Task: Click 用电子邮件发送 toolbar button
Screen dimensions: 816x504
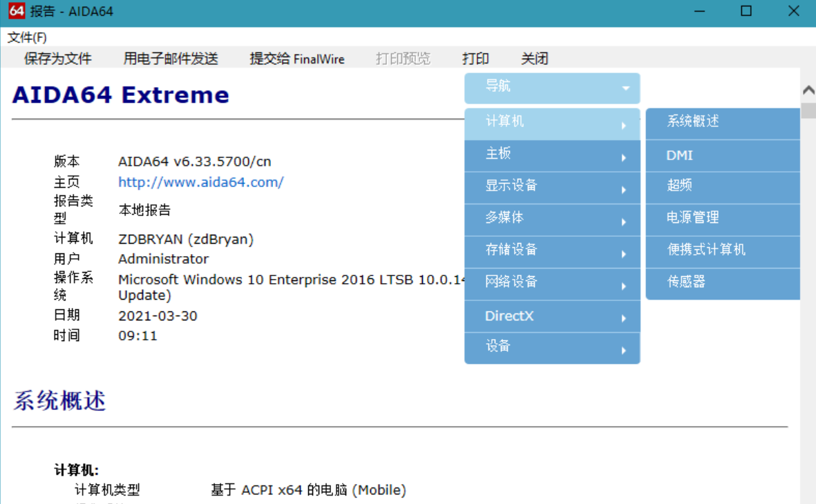Action: (x=170, y=59)
